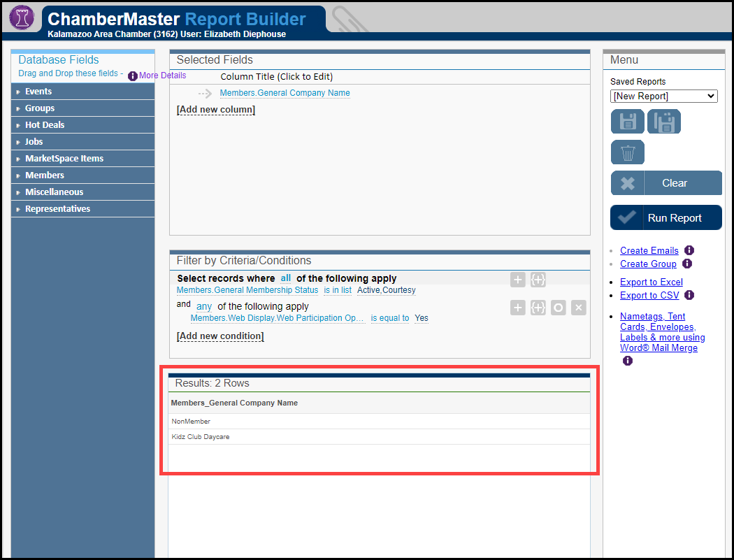Click the circle icon in the second filter row
Screen dimensions: 734x560
[558, 308]
